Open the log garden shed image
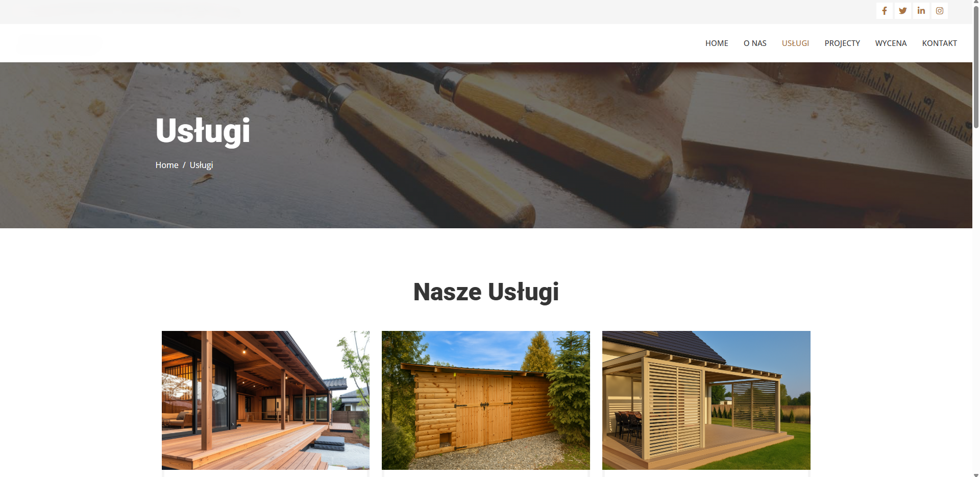Image resolution: width=980 pixels, height=477 pixels. [486, 400]
